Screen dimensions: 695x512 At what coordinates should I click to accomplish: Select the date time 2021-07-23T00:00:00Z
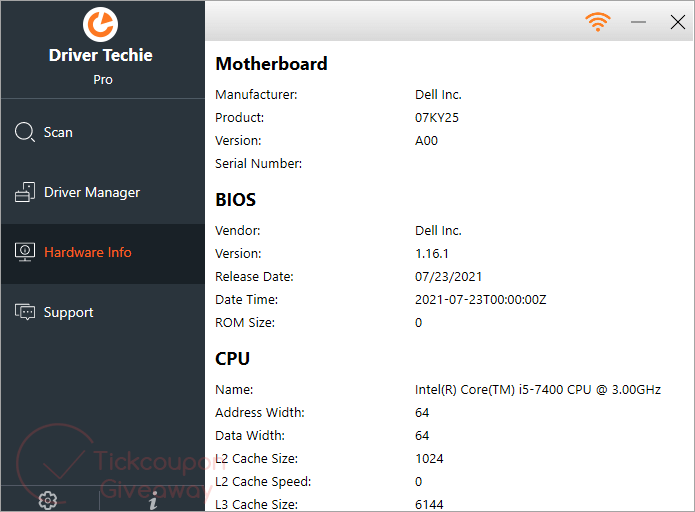[480, 300]
